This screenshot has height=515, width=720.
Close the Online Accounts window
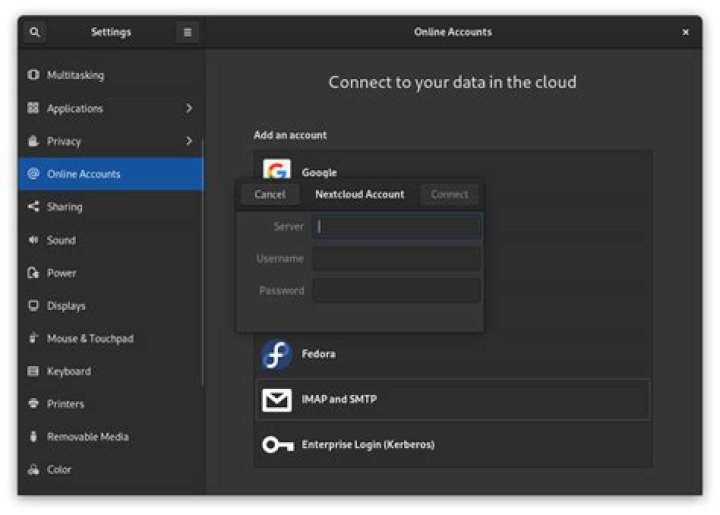tap(685, 32)
